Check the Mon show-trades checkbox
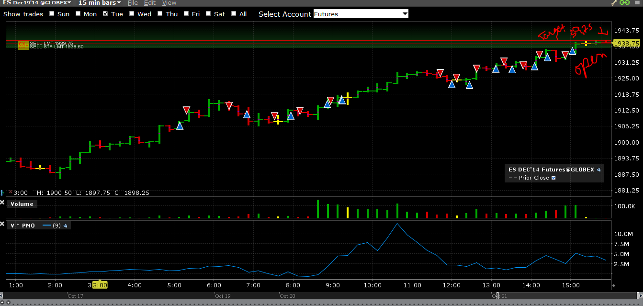The width and height of the screenshot is (644, 306). coord(79,14)
